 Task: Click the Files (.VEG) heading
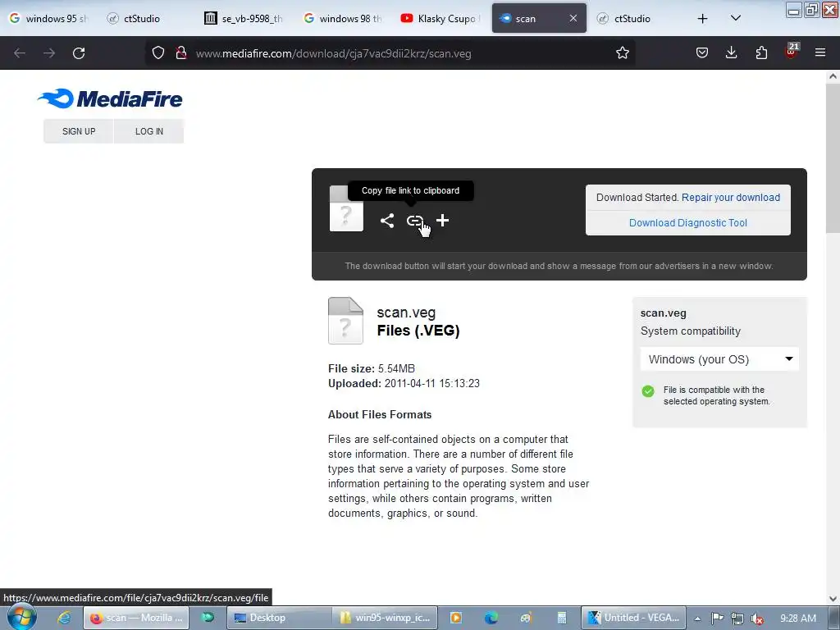point(418,331)
